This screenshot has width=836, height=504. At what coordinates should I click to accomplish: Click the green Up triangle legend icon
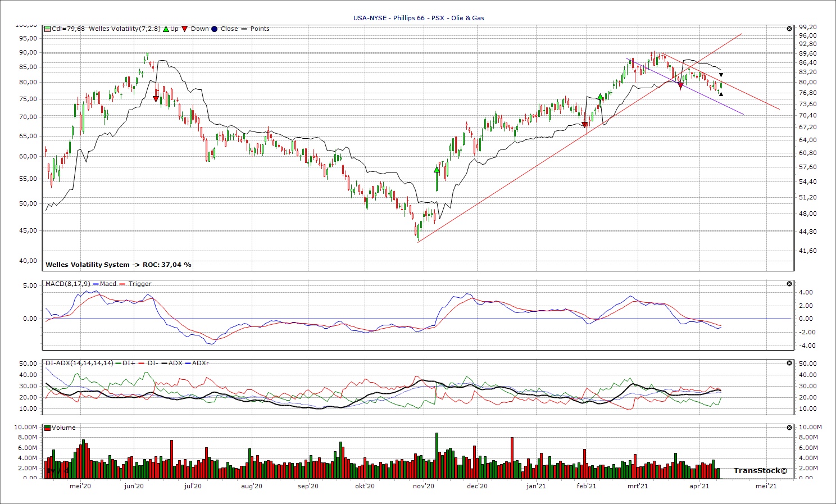[x=166, y=29]
